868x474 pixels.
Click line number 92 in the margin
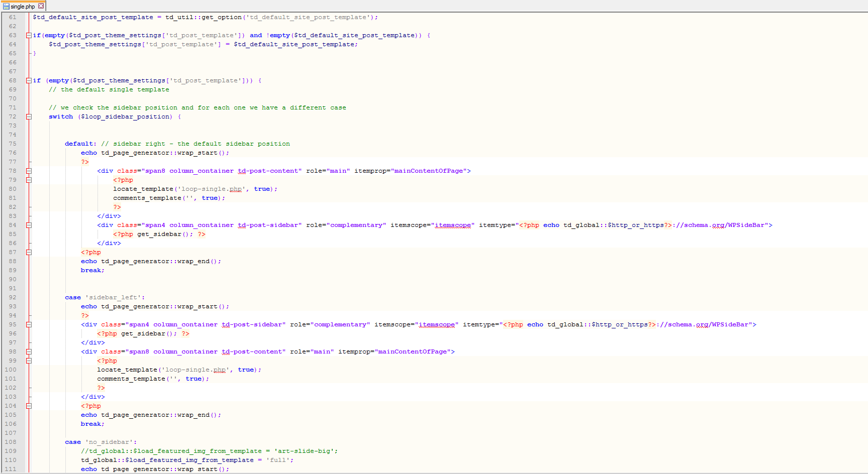13,297
